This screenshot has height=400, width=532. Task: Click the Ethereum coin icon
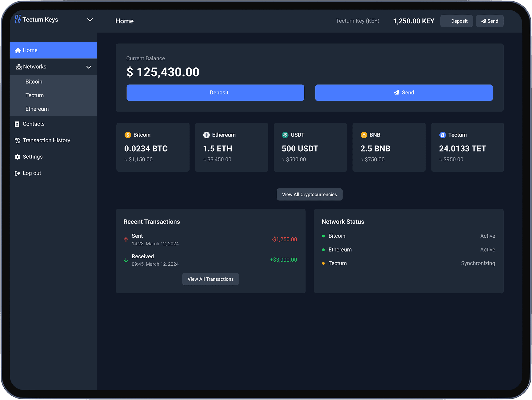(206, 135)
